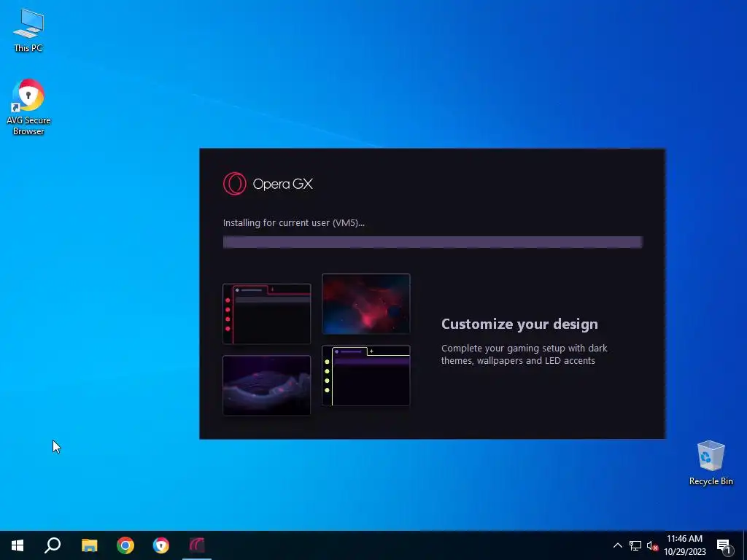Click the Opera GX logo in installer
The image size is (747, 560).
click(268, 184)
